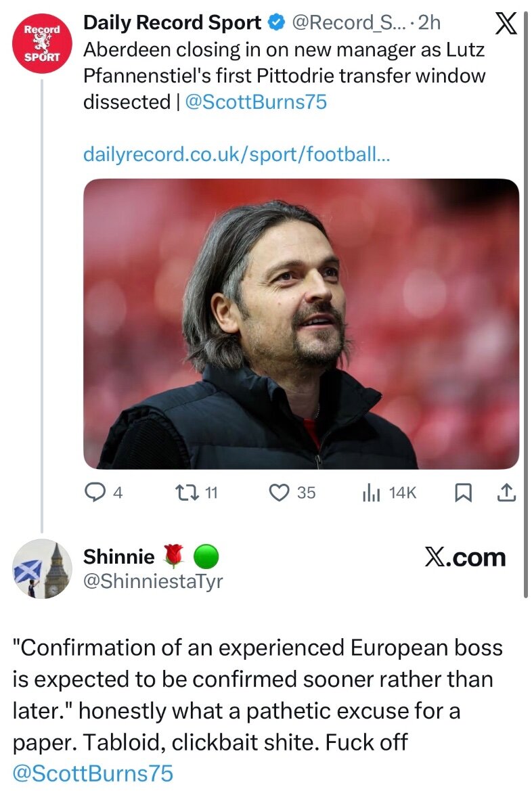Bookmark the Aberdeen manager tweet

[463, 493]
